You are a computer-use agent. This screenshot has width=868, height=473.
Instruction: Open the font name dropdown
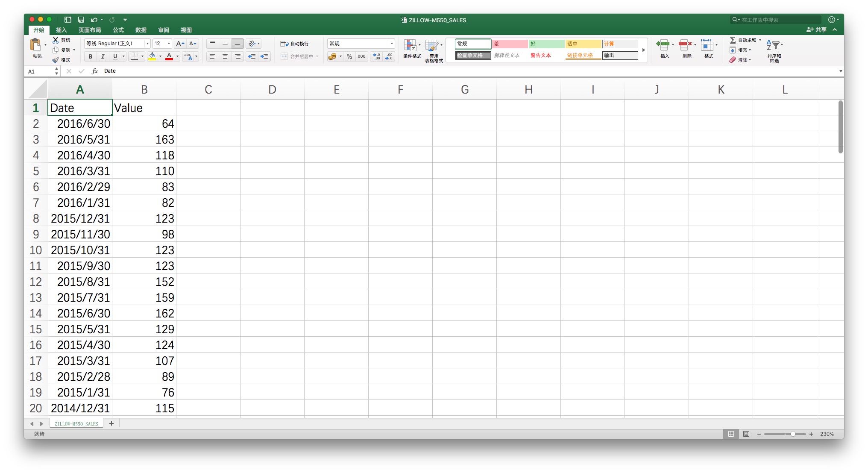[x=147, y=44]
